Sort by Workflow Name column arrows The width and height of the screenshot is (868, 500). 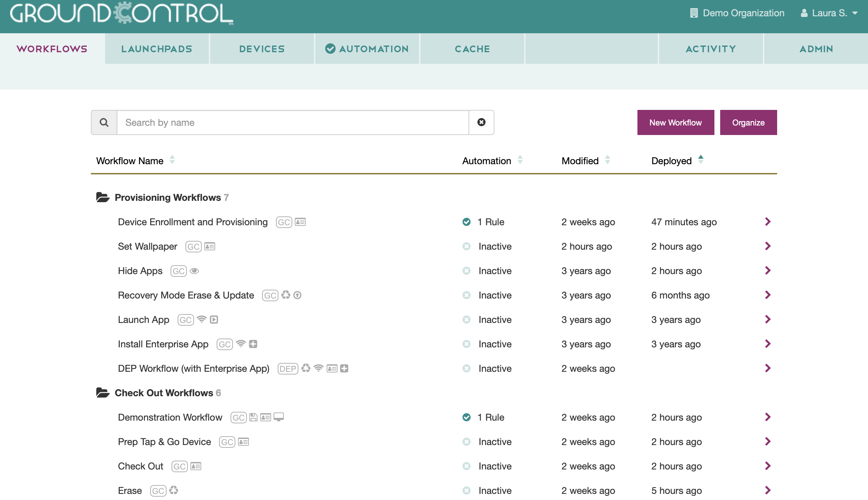point(172,160)
